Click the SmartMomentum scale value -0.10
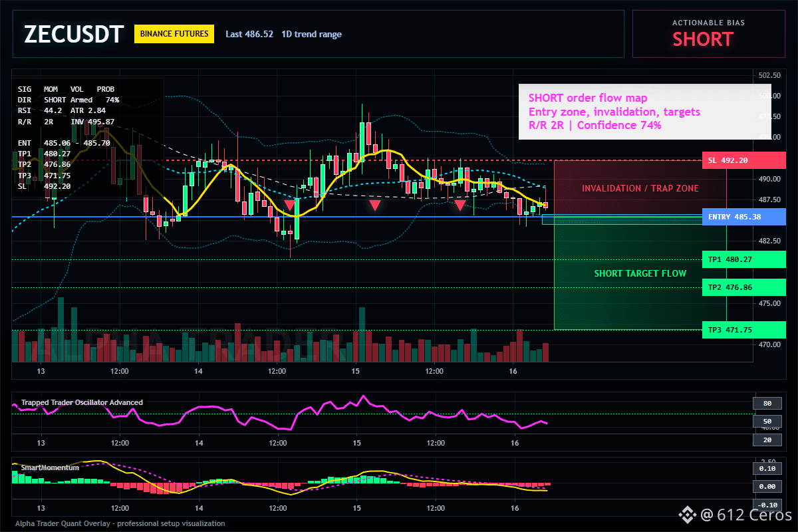Image resolution: width=798 pixels, height=532 pixels. [767, 505]
